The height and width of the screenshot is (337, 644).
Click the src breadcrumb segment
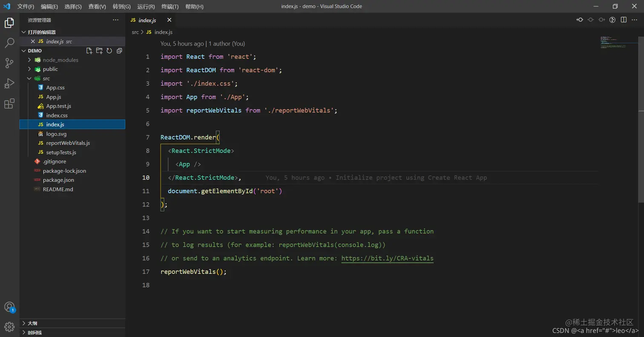pyautogui.click(x=135, y=32)
